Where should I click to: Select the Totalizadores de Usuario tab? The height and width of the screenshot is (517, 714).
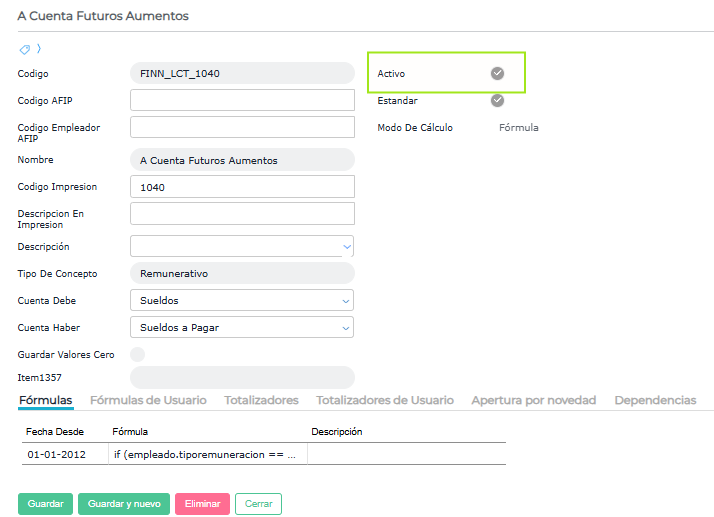pyautogui.click(x=385, y=400)
